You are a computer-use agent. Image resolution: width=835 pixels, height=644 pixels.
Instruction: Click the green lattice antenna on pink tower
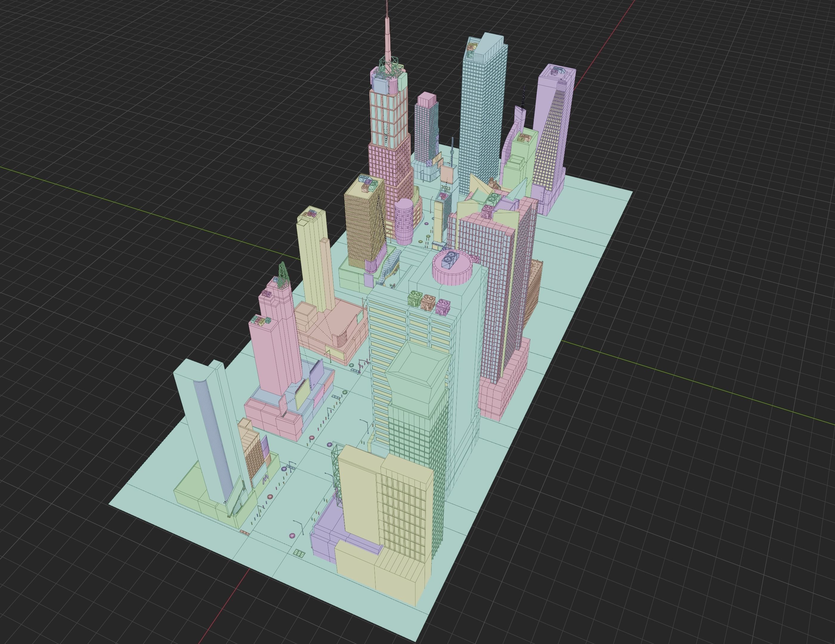pos(283,274)
